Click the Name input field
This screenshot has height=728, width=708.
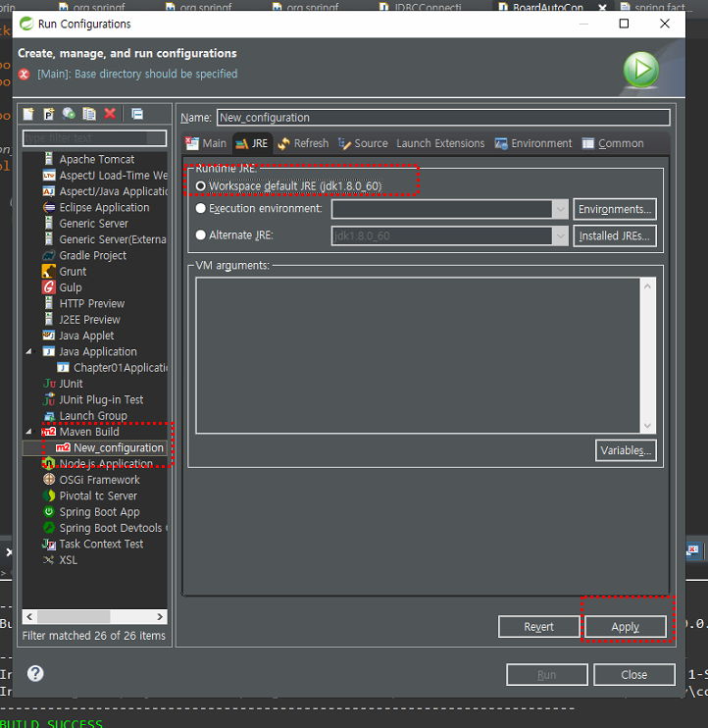pyautogui.click(x=443, y=118)
